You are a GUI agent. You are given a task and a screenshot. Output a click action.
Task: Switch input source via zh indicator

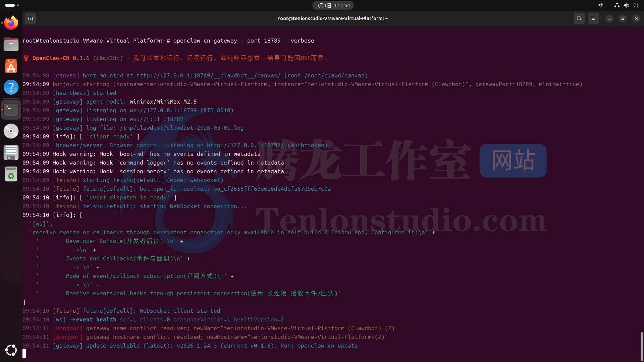(x=600, y=5)
